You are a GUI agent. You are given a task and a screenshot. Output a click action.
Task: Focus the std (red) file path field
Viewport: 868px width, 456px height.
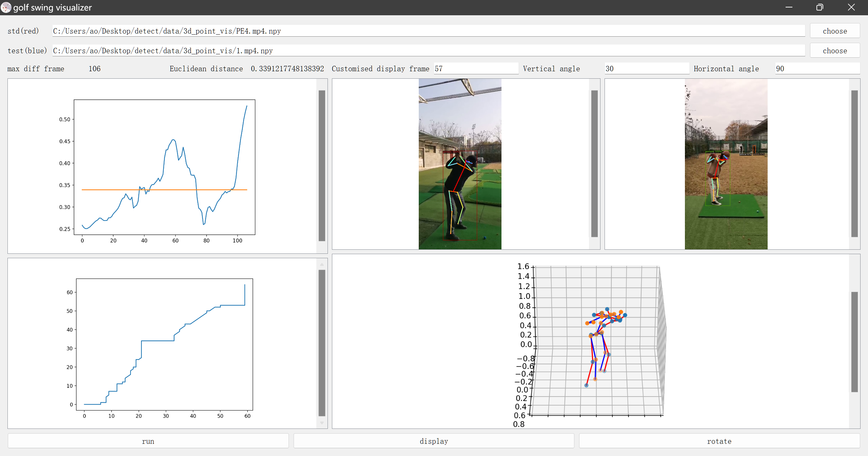click(x=429, y=31)
